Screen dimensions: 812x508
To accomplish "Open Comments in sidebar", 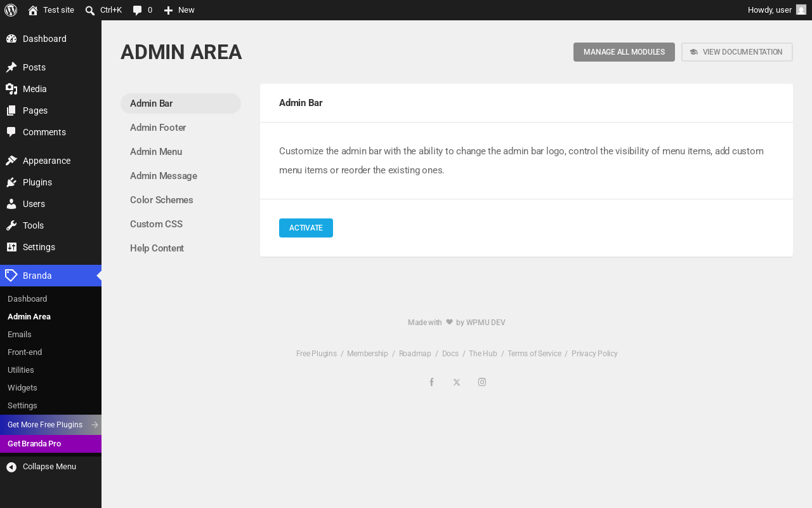I will (51, 132).
